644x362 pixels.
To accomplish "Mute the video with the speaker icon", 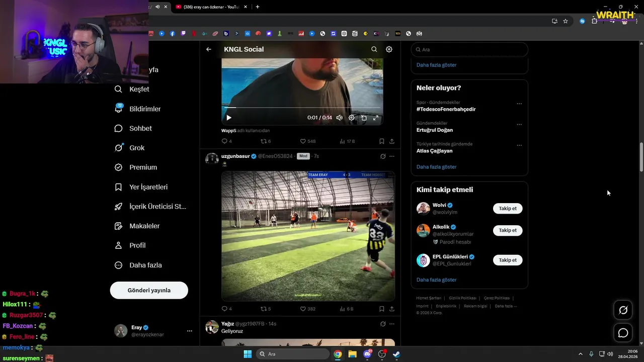I will 340,118.
